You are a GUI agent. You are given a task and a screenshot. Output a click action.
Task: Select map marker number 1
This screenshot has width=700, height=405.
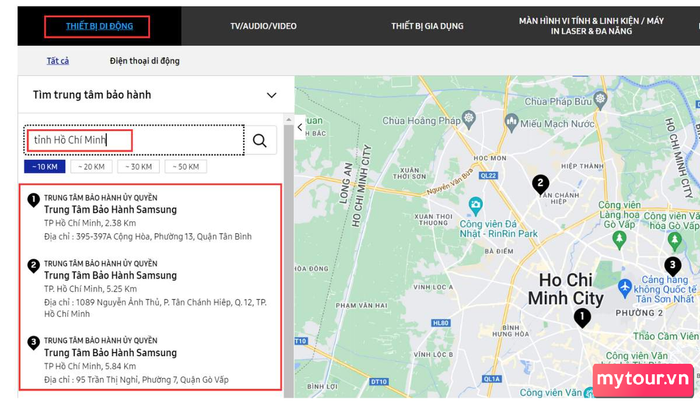point(582,317)
